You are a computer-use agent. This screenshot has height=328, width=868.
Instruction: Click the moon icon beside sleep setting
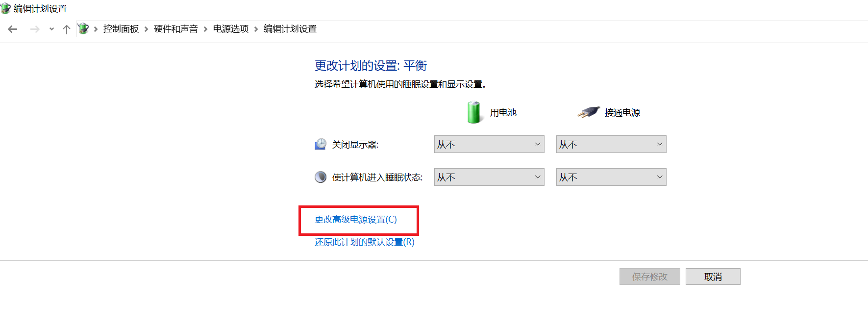click(321, 177)
